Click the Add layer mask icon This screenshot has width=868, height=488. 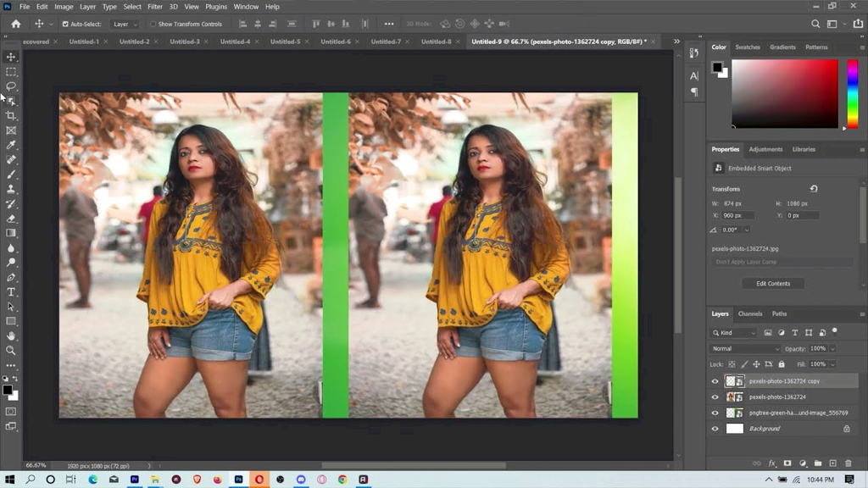(787, 463)
